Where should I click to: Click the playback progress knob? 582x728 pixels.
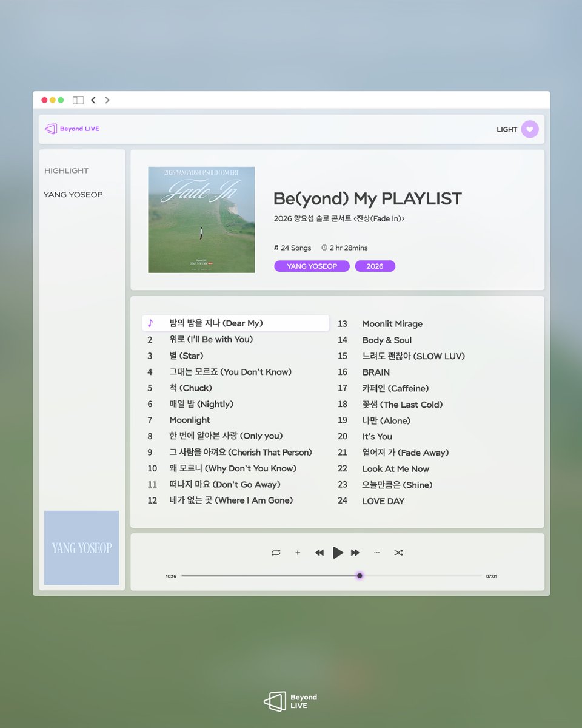tap(360, 576)
